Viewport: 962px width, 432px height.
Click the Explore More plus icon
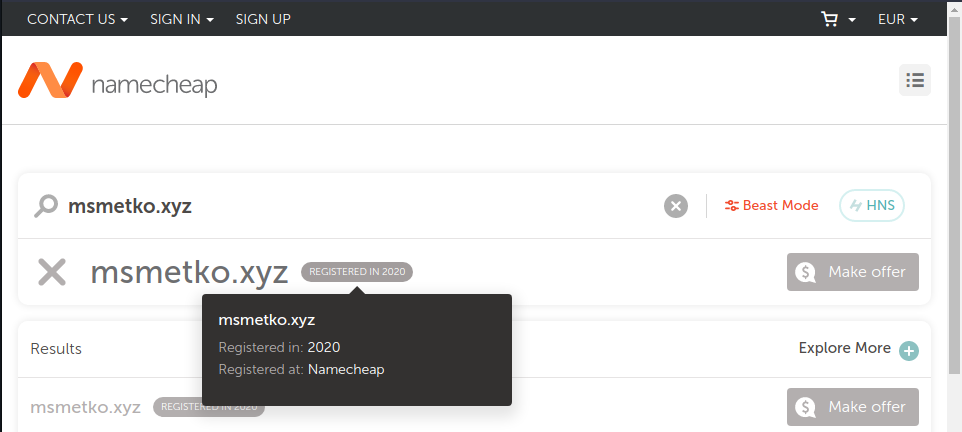(x=908, y=350)
